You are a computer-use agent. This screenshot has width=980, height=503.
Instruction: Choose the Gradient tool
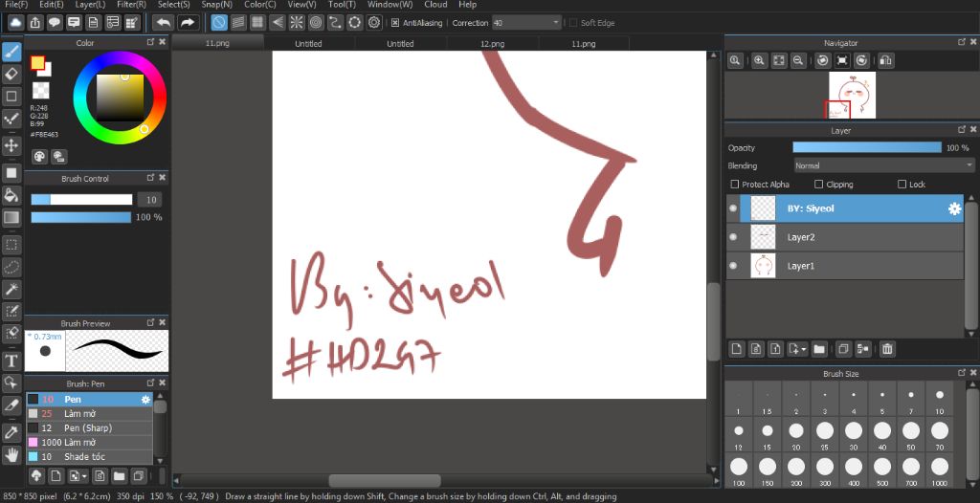tap(11, 217)
